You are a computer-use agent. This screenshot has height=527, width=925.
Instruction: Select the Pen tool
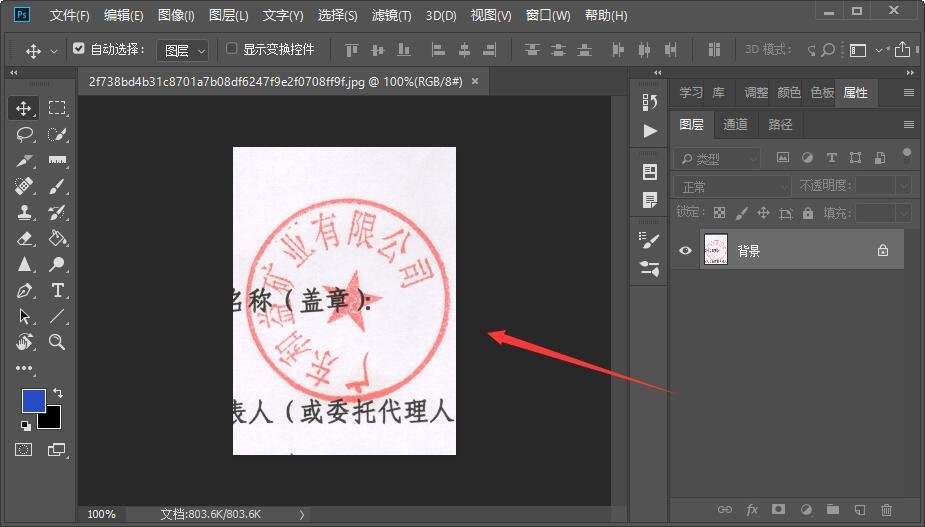click(x=24, y=290)
